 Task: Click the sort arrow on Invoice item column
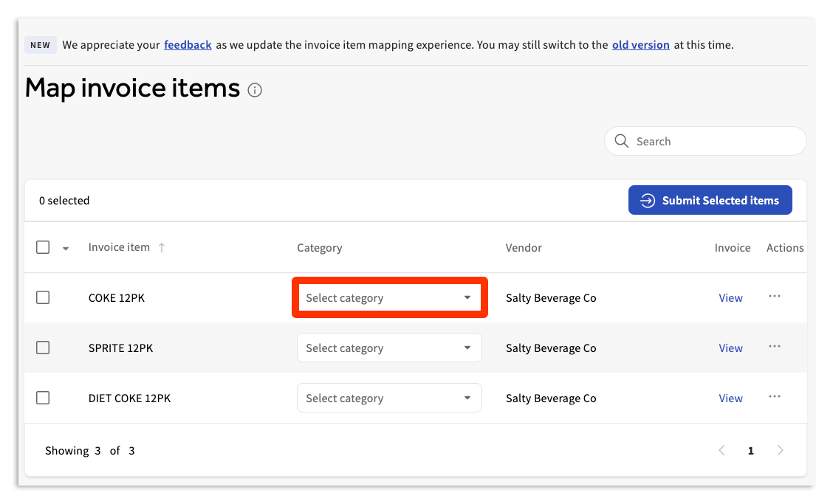163,248
